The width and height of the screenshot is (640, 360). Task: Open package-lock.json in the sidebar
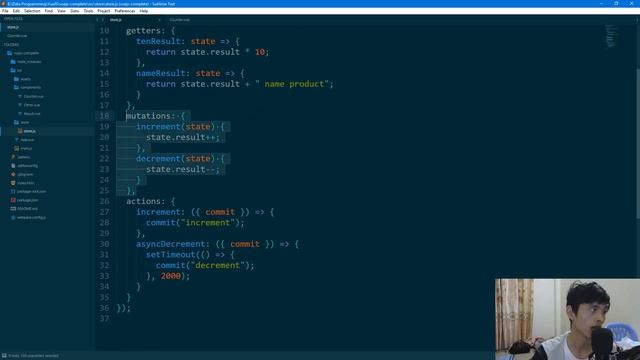[31, 191]
